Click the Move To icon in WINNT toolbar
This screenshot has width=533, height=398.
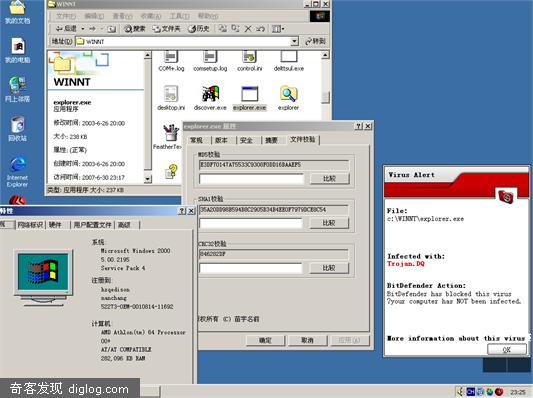pos(223,29)
